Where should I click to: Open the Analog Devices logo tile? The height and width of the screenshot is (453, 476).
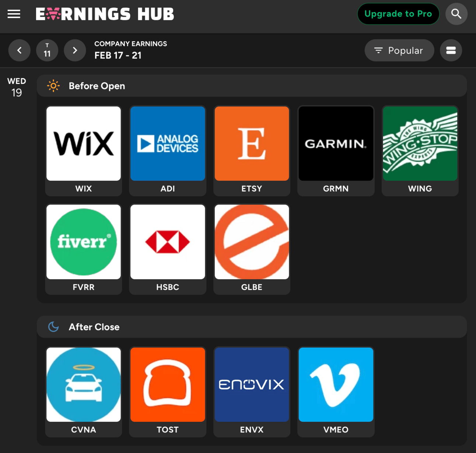click(168, 144)
